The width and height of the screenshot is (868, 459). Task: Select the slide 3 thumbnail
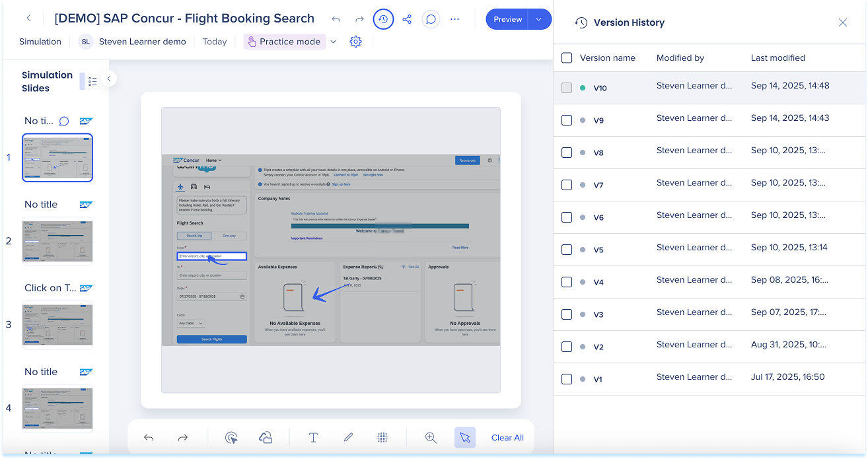[57, 324]
